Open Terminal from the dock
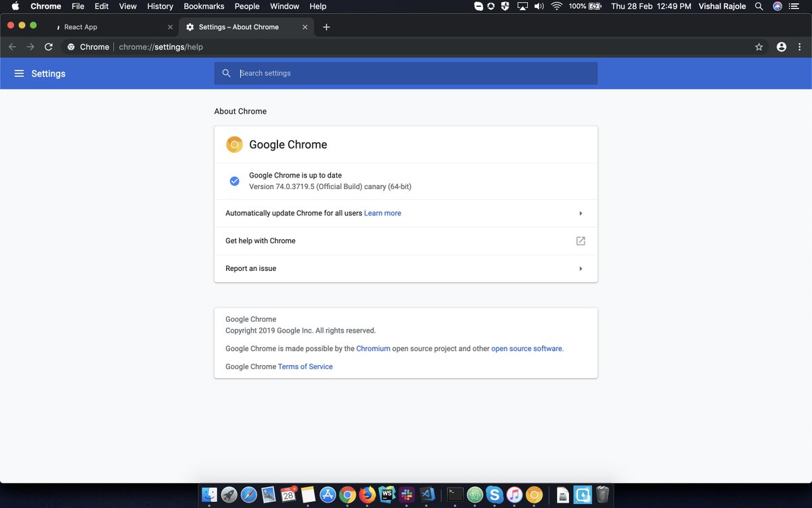The width and height of the screenshot is (812, 508). click(x=455, y=494)
